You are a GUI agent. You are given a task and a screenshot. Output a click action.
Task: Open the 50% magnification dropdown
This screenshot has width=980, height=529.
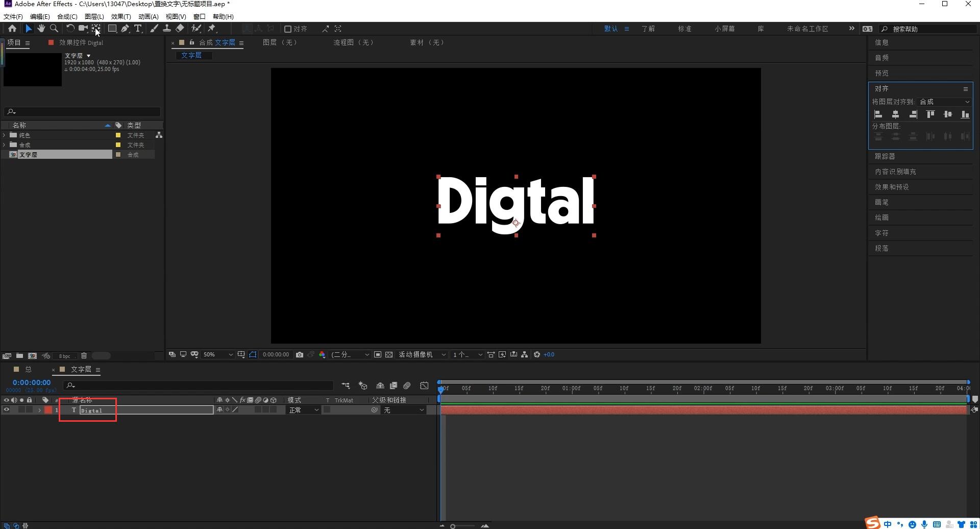pos(218,354)
